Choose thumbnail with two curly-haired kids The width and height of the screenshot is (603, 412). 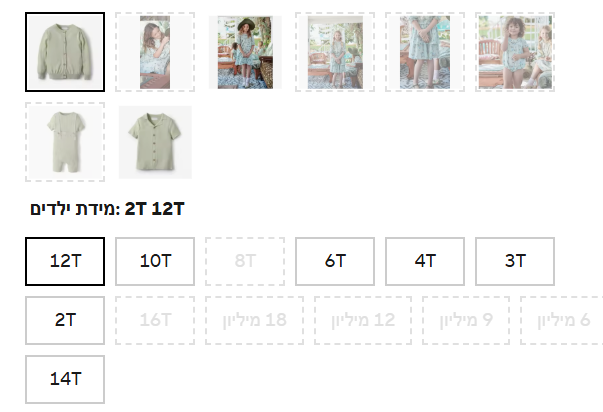[x=515, y=52]
